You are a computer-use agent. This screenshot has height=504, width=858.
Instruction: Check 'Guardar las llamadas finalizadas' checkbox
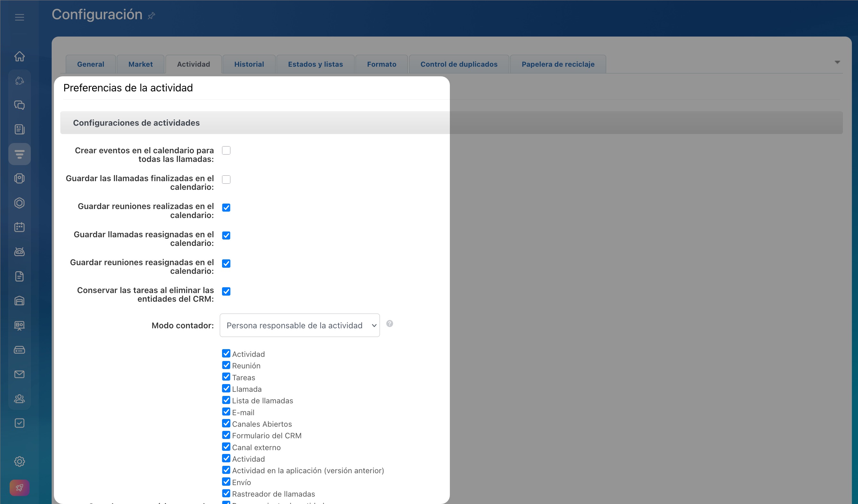[x=226, y=179]
